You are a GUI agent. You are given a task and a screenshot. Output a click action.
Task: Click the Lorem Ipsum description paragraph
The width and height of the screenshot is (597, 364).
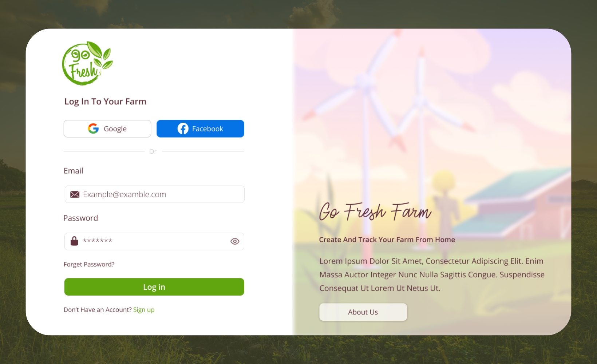pos(432,274)
